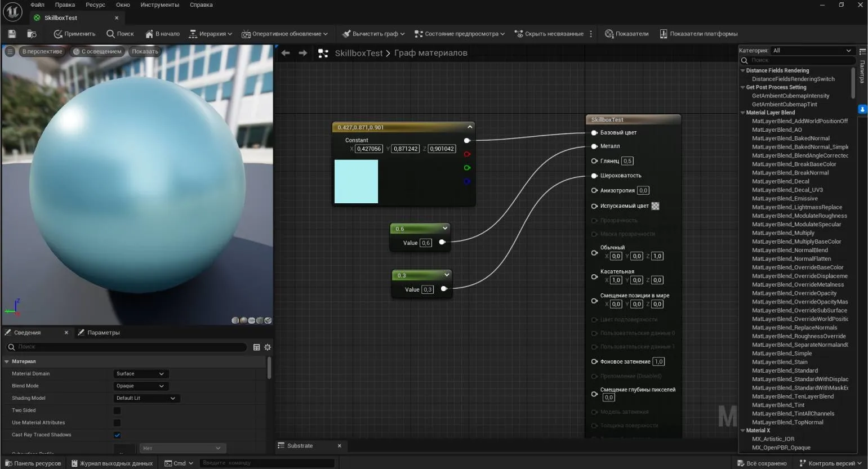Open the Blend Mode dropdown
This screenshot has width=868, height=469.
click(141, 386)
